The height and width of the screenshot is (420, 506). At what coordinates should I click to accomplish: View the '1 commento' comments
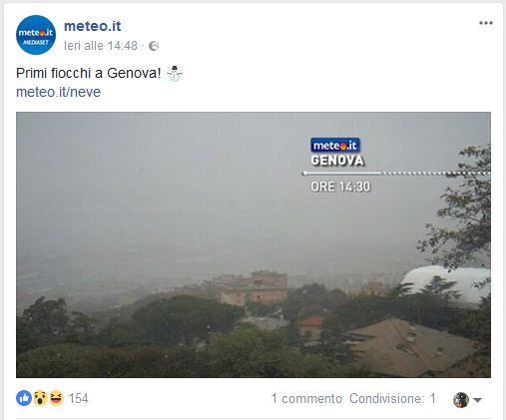tap(306, 398)
